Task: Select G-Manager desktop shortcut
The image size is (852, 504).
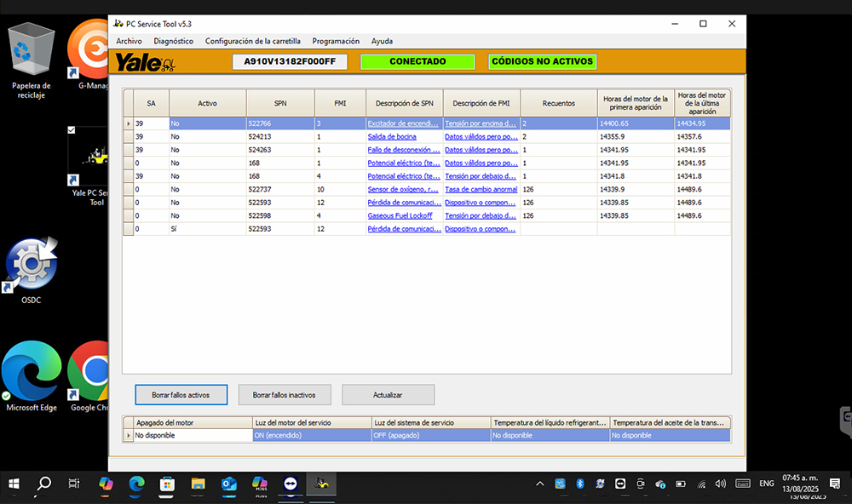Action: (x=89, y=54)
